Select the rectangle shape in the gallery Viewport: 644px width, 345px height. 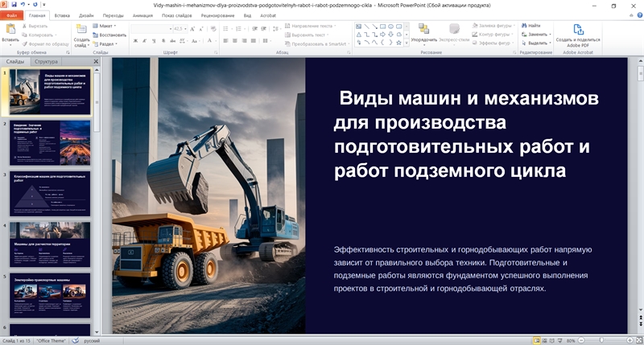[382, 27]
